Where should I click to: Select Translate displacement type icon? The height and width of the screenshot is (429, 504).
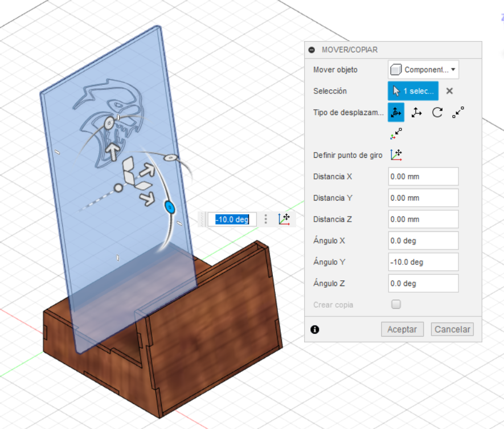(x=416, y=113)
